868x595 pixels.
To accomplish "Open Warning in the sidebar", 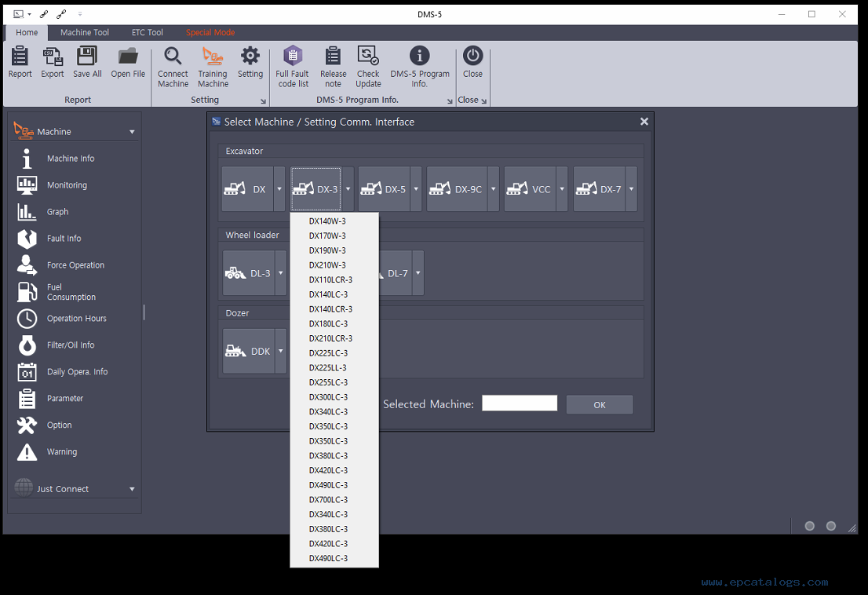I will point(61,451).
